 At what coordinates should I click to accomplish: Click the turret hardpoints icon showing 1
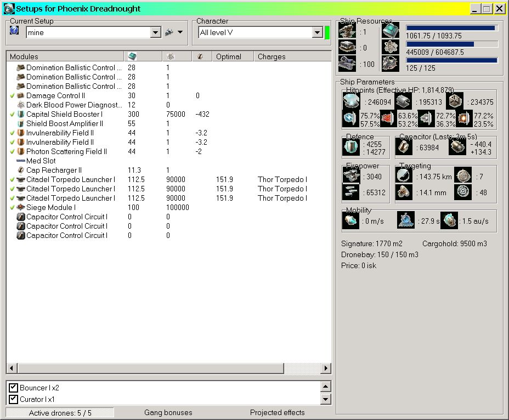(347, 31)
